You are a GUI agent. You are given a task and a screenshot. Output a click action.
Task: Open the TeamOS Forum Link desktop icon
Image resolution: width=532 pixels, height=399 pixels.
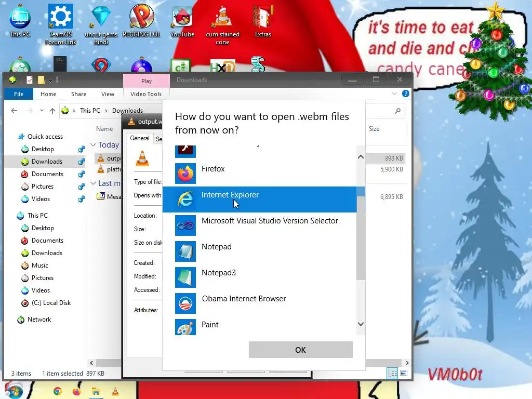[x=61, y=24]
